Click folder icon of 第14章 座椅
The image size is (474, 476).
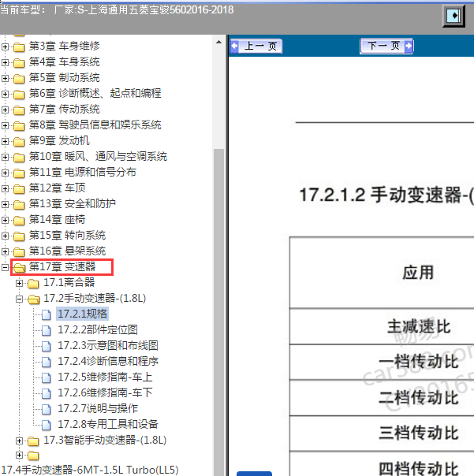(x=19, y=221)
